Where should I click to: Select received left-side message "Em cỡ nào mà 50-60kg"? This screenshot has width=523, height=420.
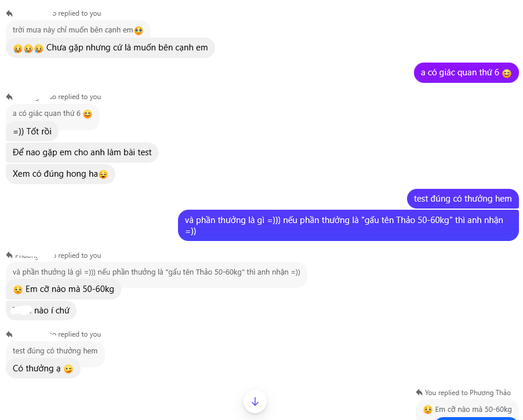pos(63,289)
